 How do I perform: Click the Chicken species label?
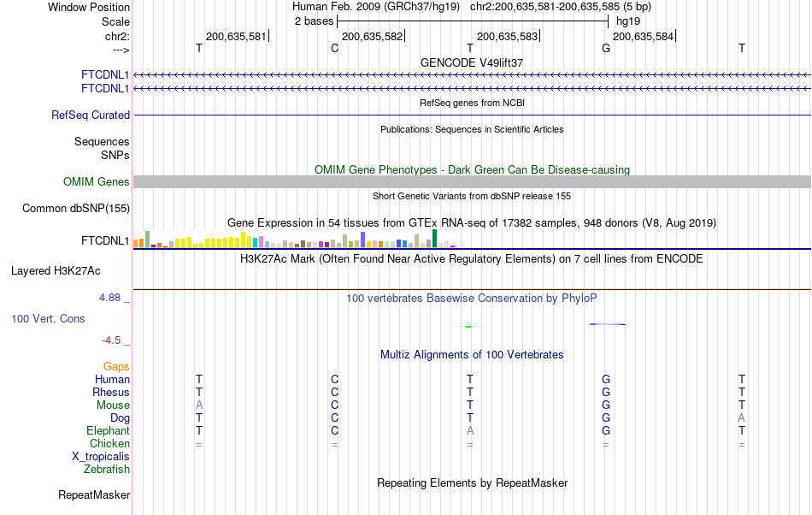pos(109,443)
